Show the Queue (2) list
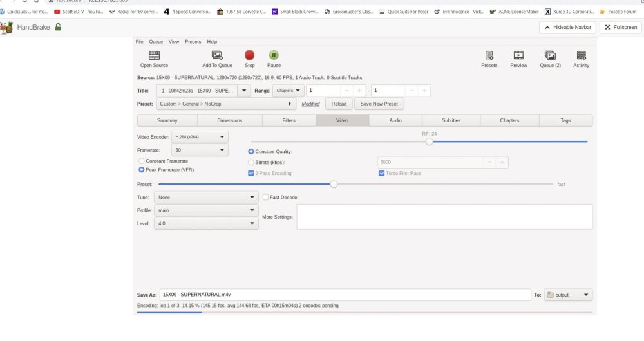This screenshot has height=341, width=644. (550, 55)
